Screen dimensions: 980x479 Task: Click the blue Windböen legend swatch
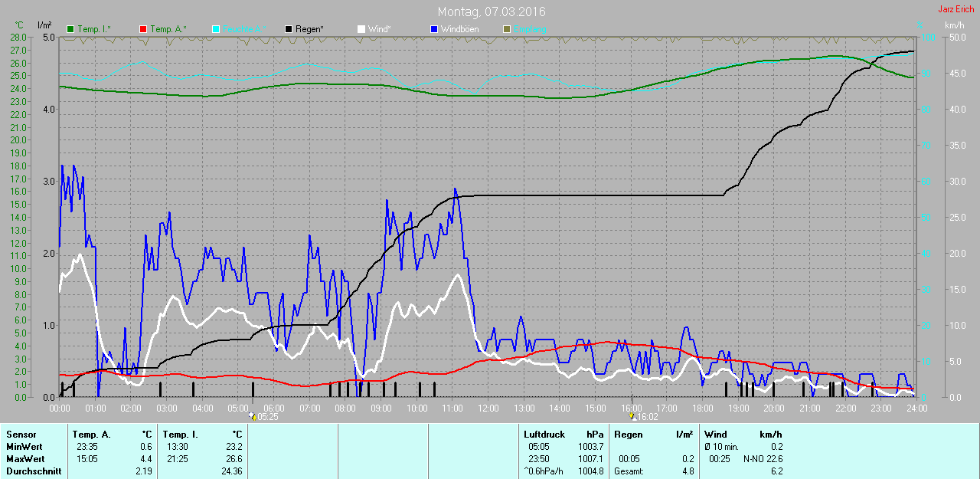[x=434, y=29]
